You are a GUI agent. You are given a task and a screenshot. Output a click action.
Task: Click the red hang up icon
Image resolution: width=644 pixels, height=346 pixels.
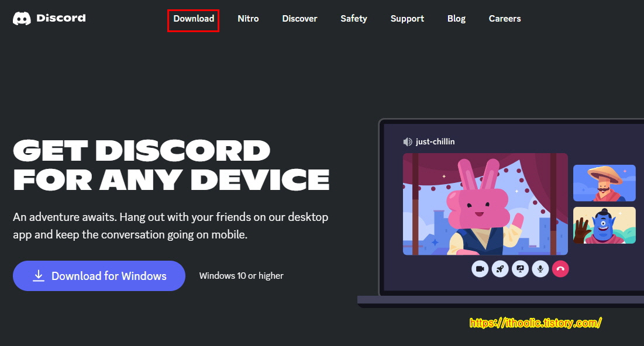tap(560, 269)
